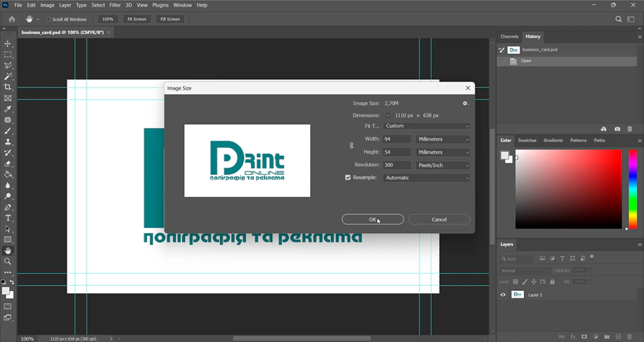Open layer Kind filter dropdown
This screenshot has width=644, height=342.
[x=517, y=258]
